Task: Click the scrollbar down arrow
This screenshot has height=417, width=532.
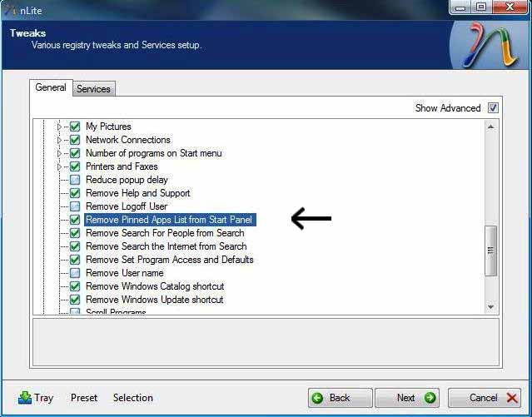Action: [490, 307]
